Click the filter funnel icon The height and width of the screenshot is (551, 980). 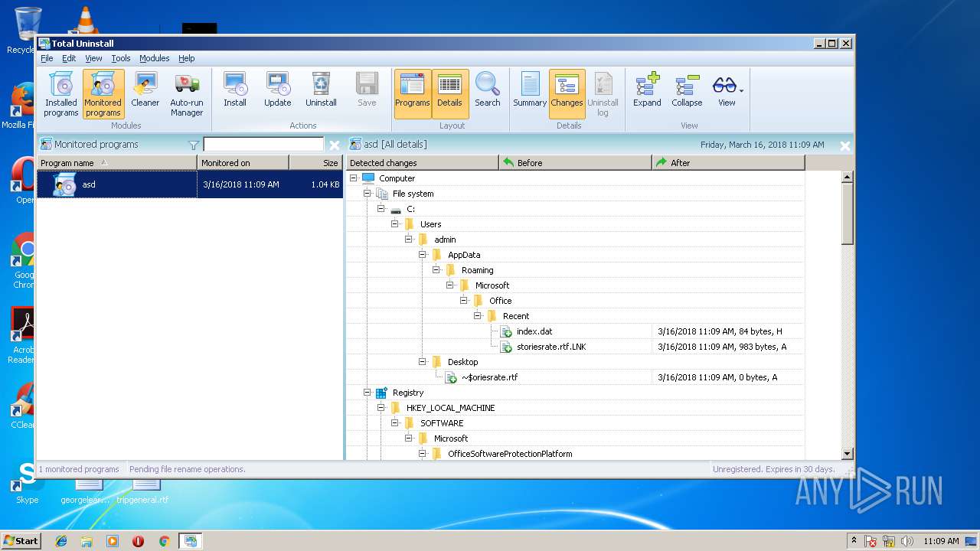point(194,145)
